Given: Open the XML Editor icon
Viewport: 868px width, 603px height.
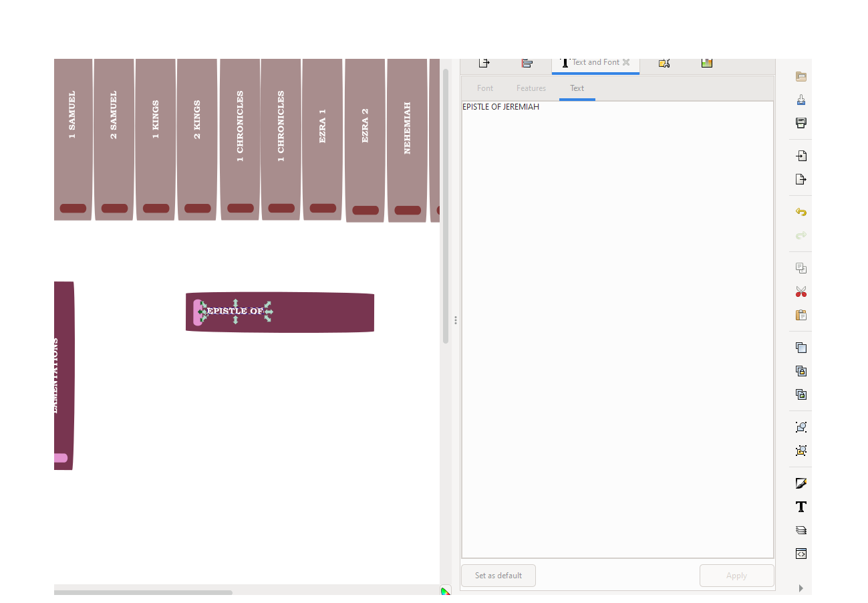Looking at the screenshot, I should (x=801, y=554).
